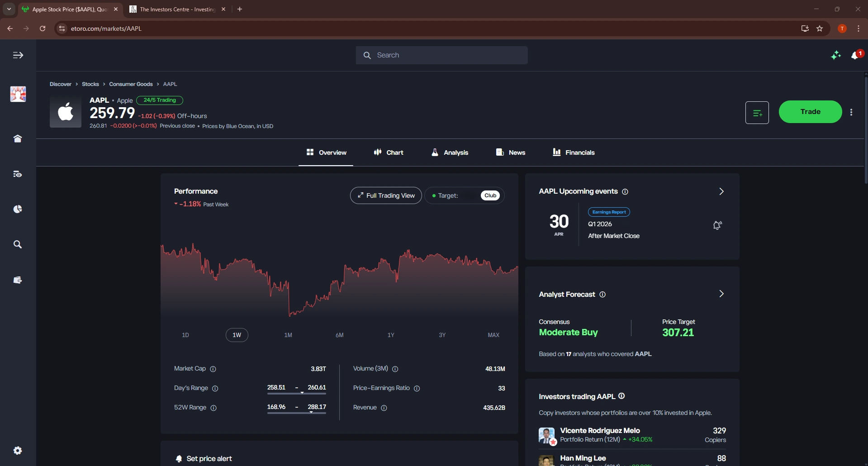Open Vicente Rodriguez Melo profile

point(600,431)
